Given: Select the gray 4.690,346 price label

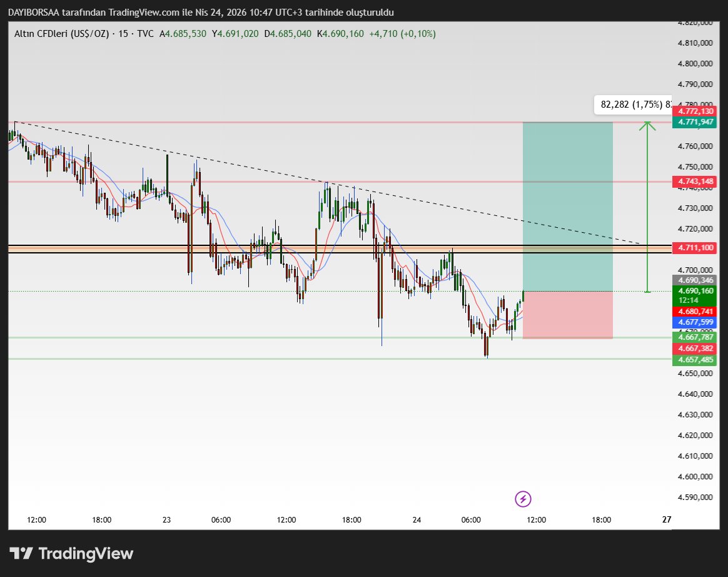Looking at the screenshot, I should pyautogui.click(x=695, y=280).
